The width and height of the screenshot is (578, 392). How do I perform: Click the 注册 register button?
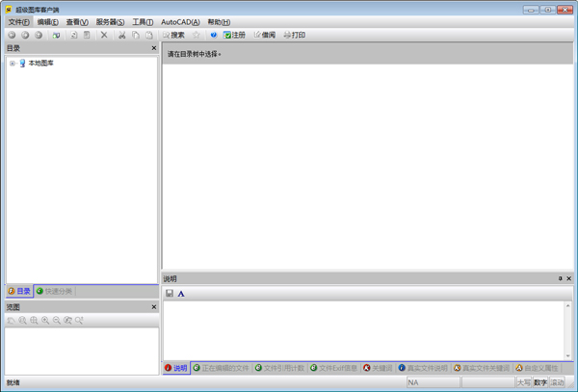point(234,35)
